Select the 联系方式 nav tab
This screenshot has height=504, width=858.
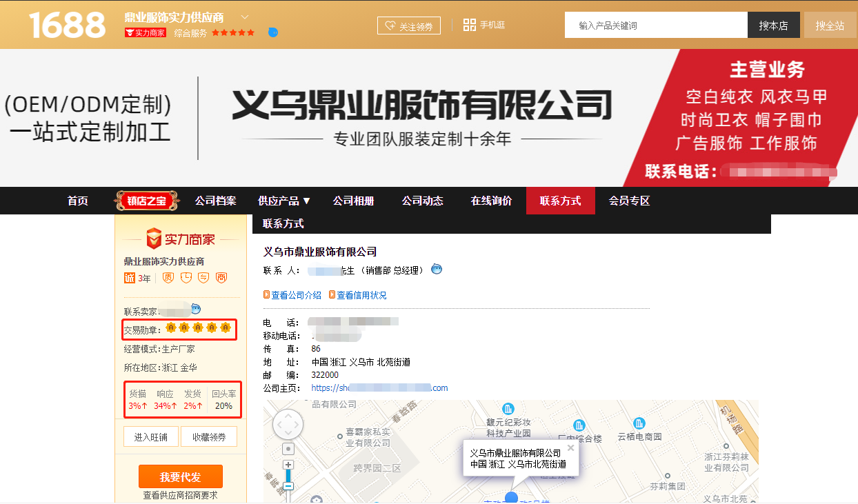pos(560,201)
